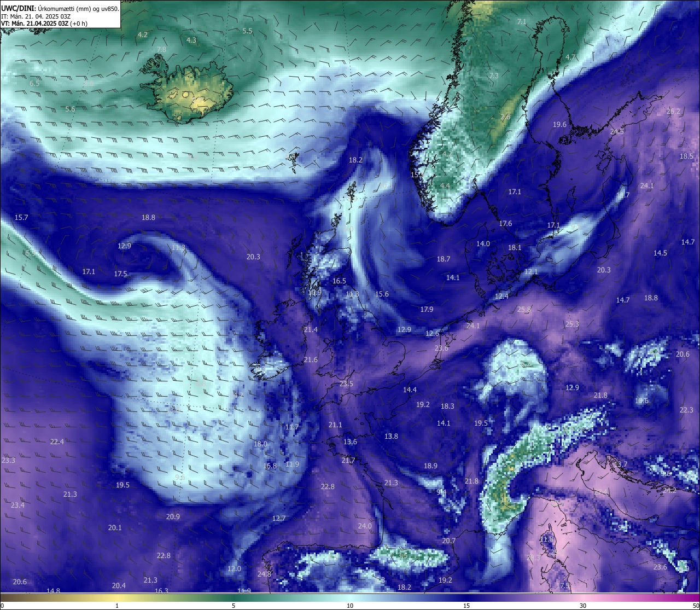Click the 20.4 value near the bottom left
The width and height of the screenshot is (700, 610).
pos(119,586)
